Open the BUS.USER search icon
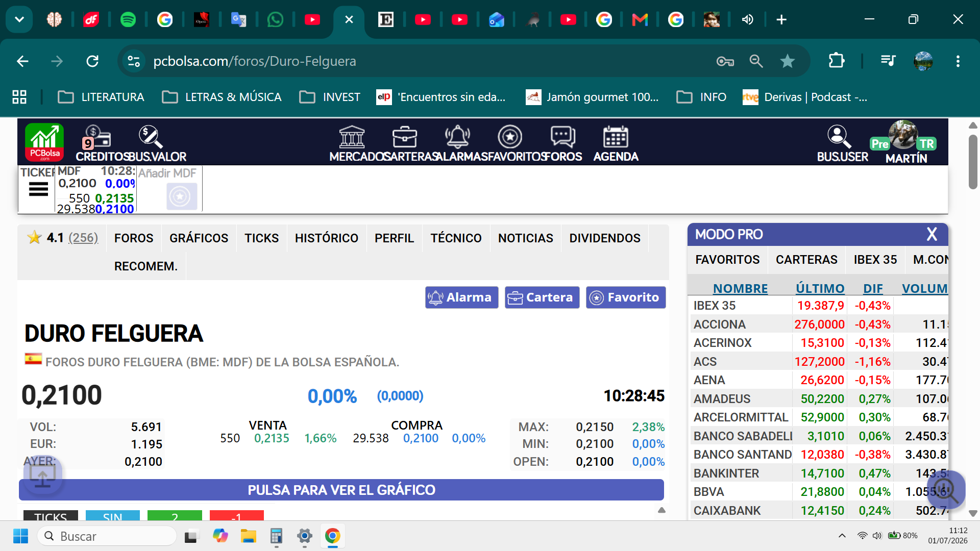Image resolution: width=980 pixels, height=551 pixels. coord(839,137)
